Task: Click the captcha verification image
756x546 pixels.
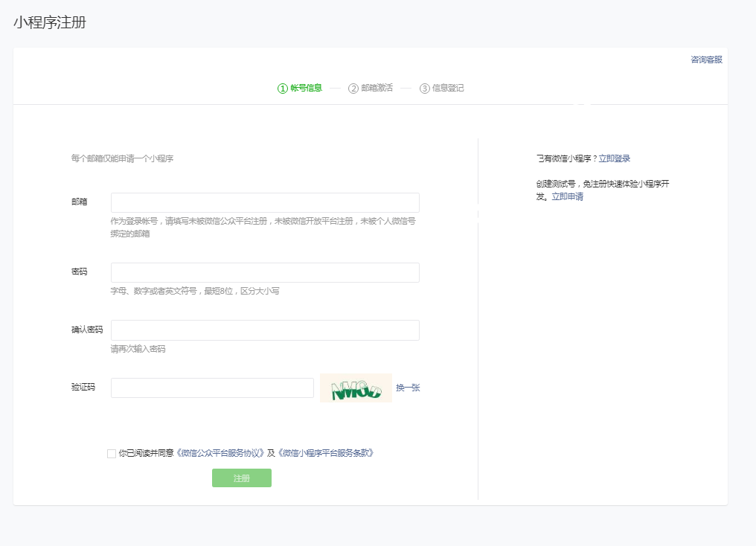Action: (x=356, y=388)
